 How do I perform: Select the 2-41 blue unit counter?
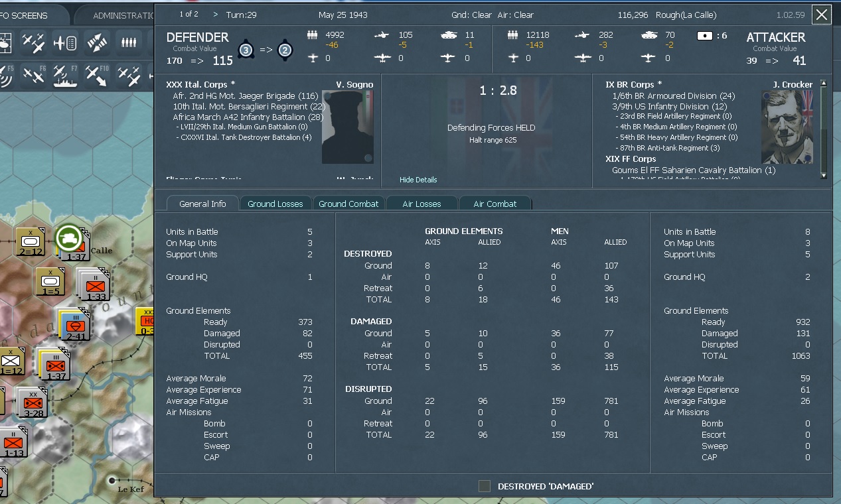coord(75,325)
